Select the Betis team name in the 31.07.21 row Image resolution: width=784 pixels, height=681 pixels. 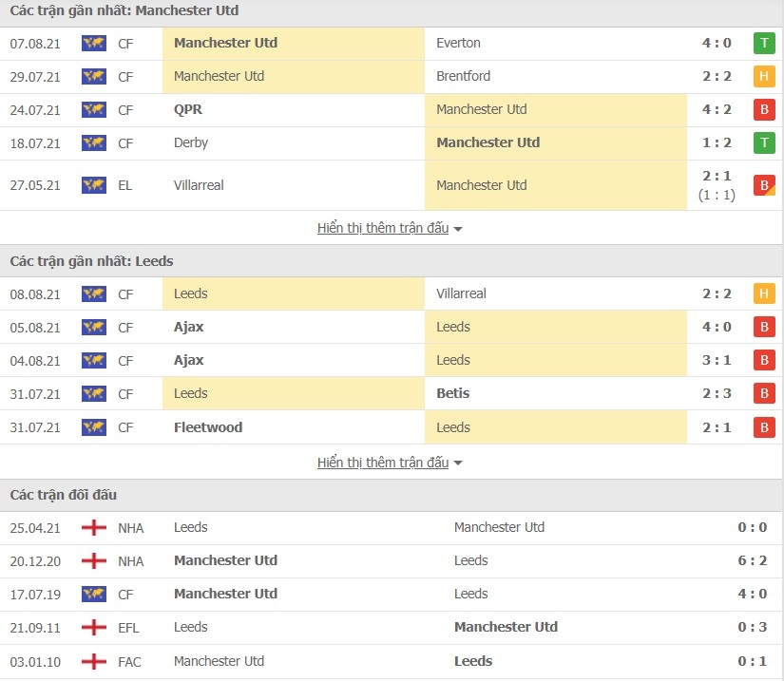(x=453, y=394)
